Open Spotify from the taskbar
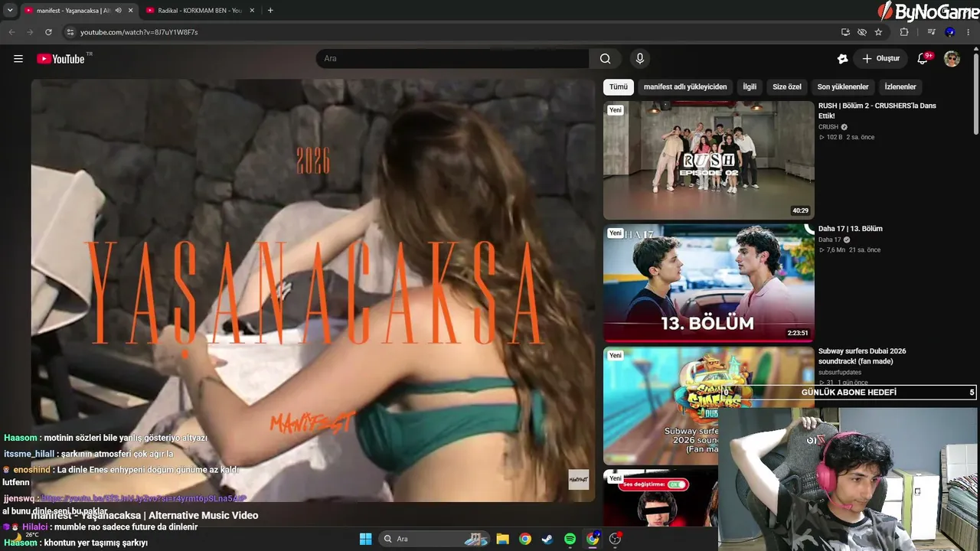The height and width of the screenshot is (551, 980). [x=570, y=539]
